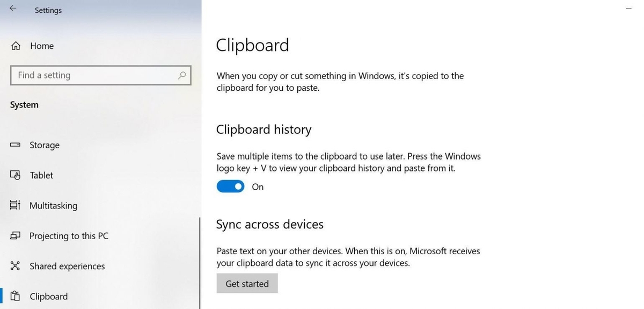Open the Storage settings label
This screenshot has width=644, height=309.
(45, 145)
